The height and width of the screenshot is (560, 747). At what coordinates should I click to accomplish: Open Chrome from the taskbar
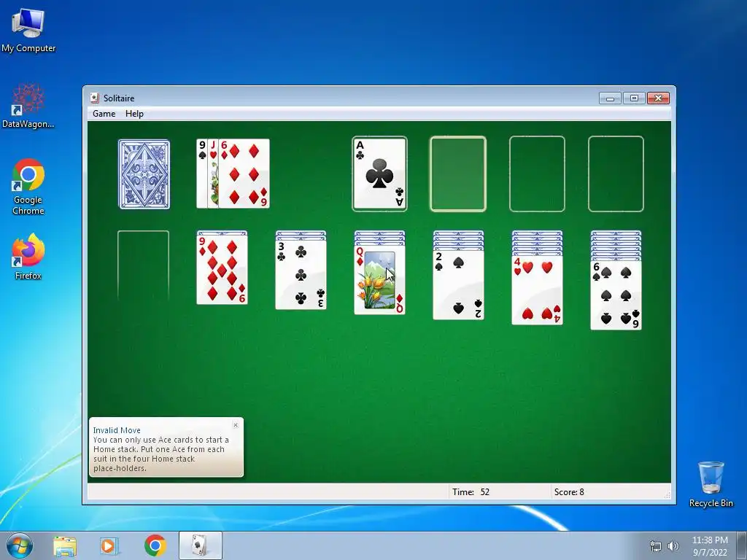[155, 545]
